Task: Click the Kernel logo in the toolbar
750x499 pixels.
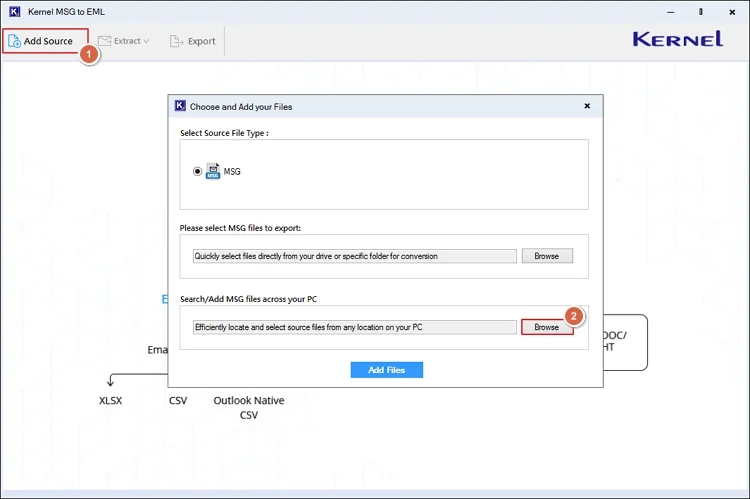Action: tap(677, 39)
